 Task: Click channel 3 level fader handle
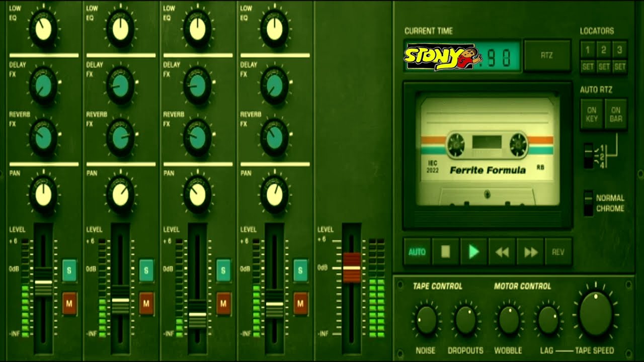197,314
